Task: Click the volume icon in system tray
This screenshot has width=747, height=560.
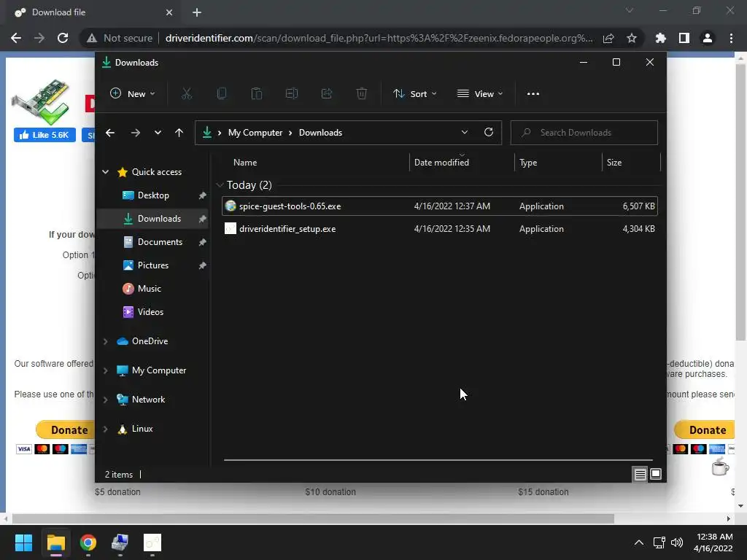Action: (676, 542)
